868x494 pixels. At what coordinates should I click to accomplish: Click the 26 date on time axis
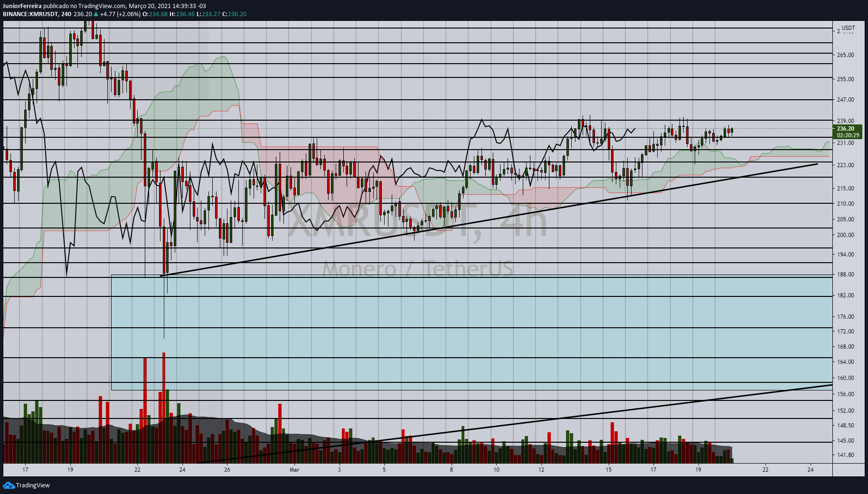click(227, 470)
